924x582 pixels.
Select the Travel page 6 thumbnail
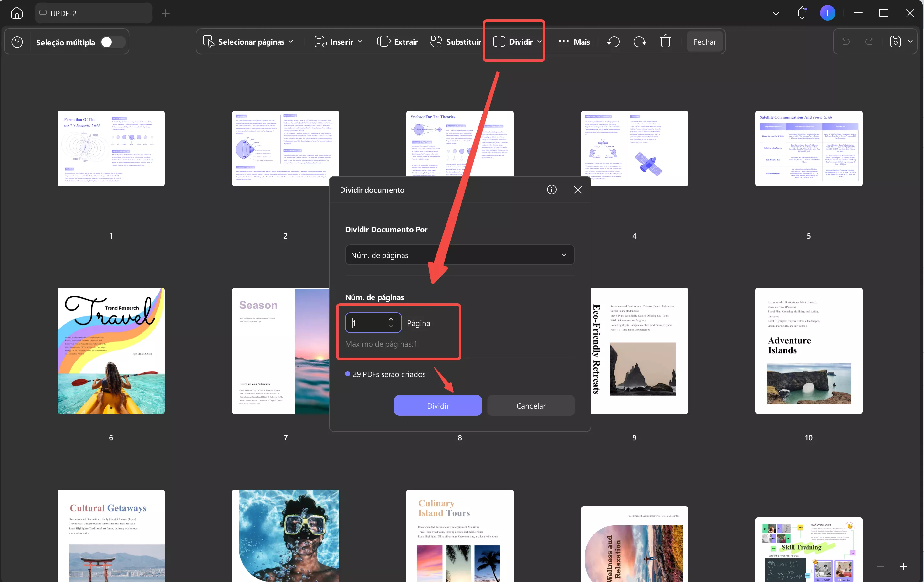pyautogui.click(x=111, y=350)
